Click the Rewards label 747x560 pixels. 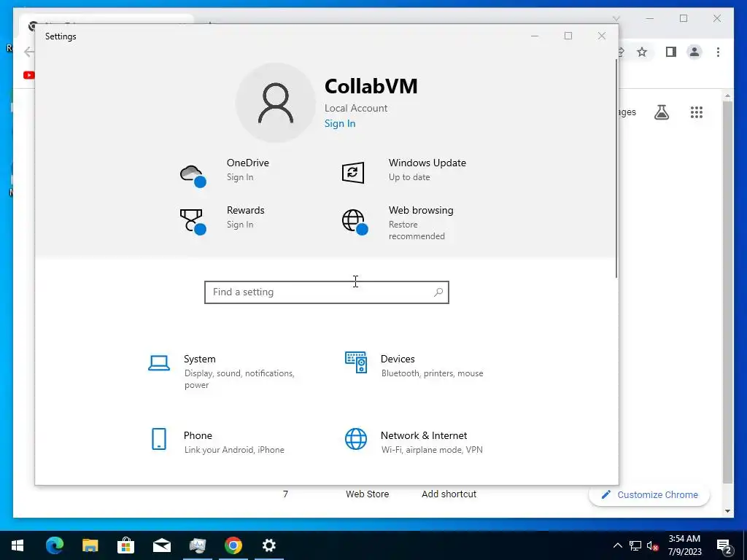[245, 211]
